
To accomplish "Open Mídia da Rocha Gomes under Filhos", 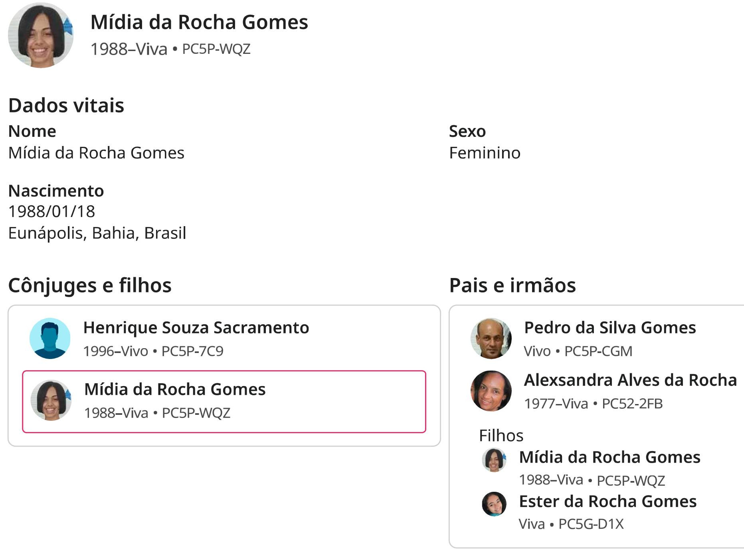I will pyautogui.click(x=609, y=457).
